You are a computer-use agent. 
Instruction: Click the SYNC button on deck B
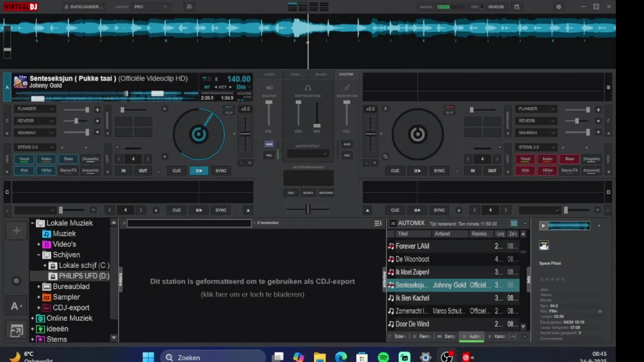click(x=439, y=170)
